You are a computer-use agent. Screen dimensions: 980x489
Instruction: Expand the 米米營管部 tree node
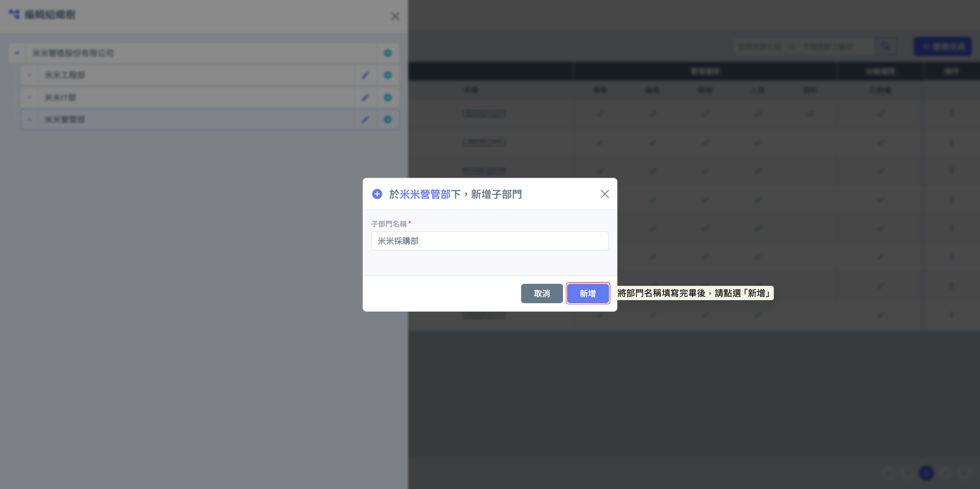[x=30, y=119]
